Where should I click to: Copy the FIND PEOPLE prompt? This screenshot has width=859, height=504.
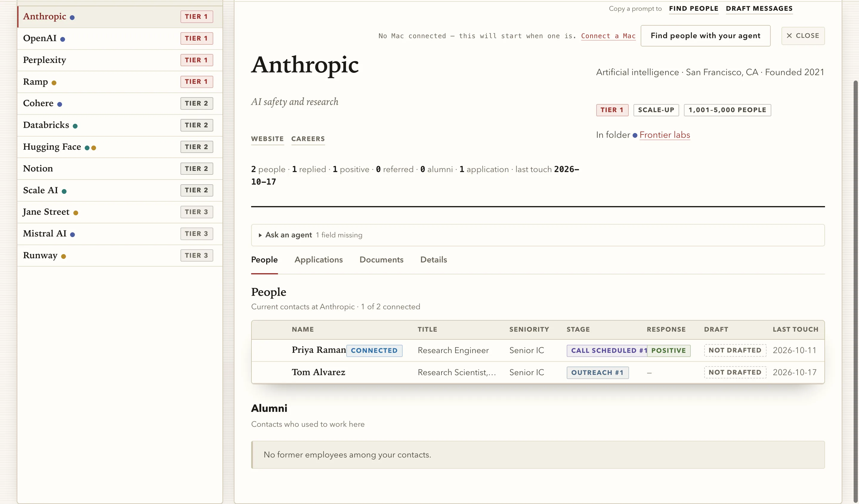693,9
